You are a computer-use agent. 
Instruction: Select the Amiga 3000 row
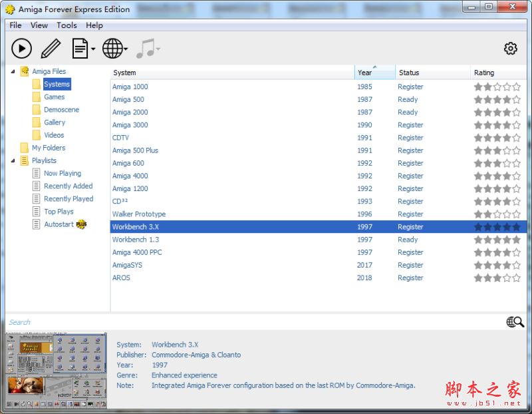[x=319, y=125]
